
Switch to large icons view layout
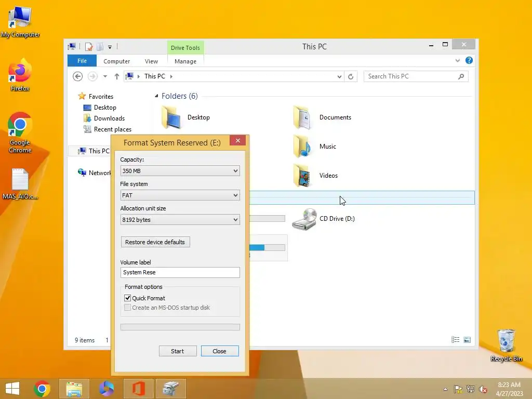tap(467, 340)
